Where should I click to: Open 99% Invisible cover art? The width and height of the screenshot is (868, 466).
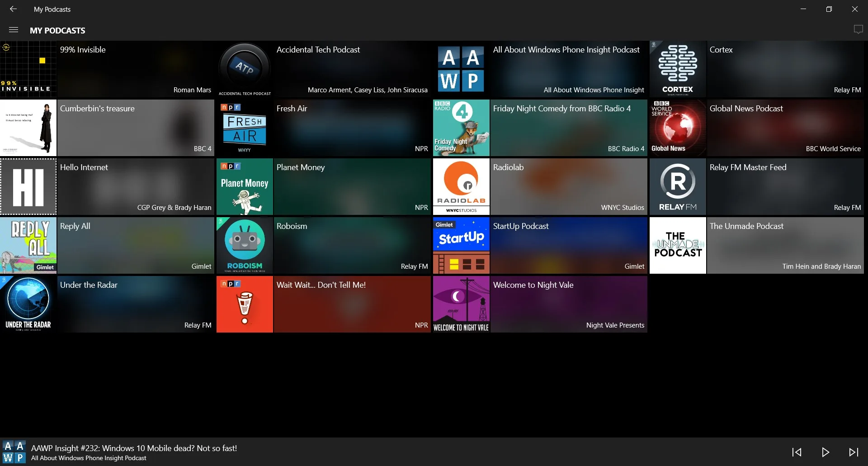pos(28,69)
